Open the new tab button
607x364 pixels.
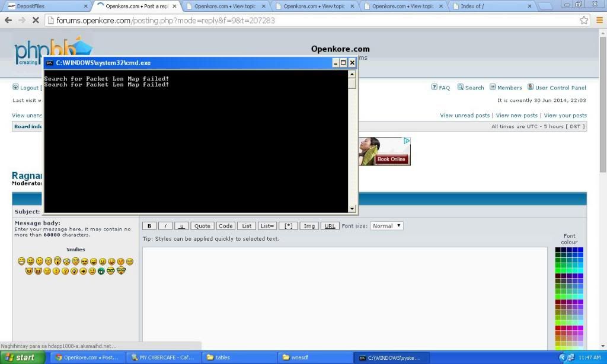point(545,6)
